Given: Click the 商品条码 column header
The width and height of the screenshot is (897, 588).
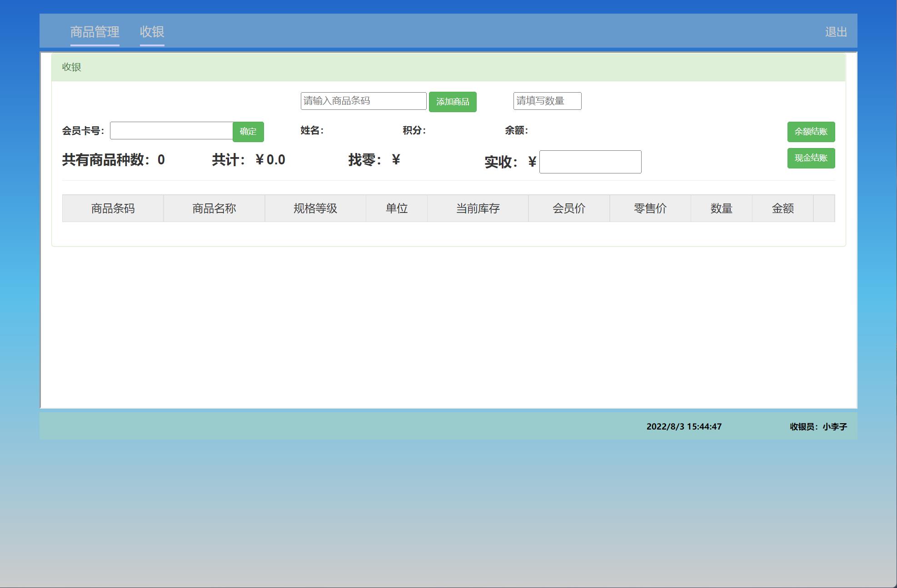Looking at the screenshot, I should [x=113, y=208].
